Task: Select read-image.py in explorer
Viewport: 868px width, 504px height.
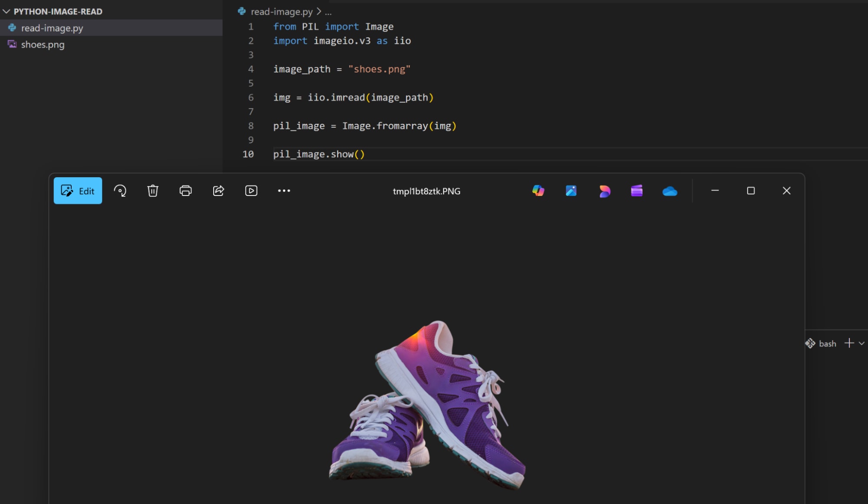Action: click(52, 28)
